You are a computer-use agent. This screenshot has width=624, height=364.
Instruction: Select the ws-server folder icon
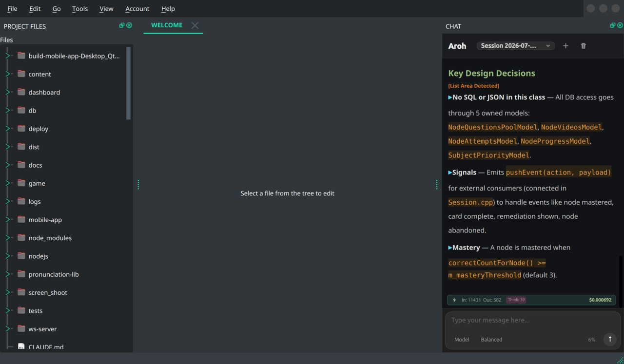pyautogui.click(x=21, y=328)
